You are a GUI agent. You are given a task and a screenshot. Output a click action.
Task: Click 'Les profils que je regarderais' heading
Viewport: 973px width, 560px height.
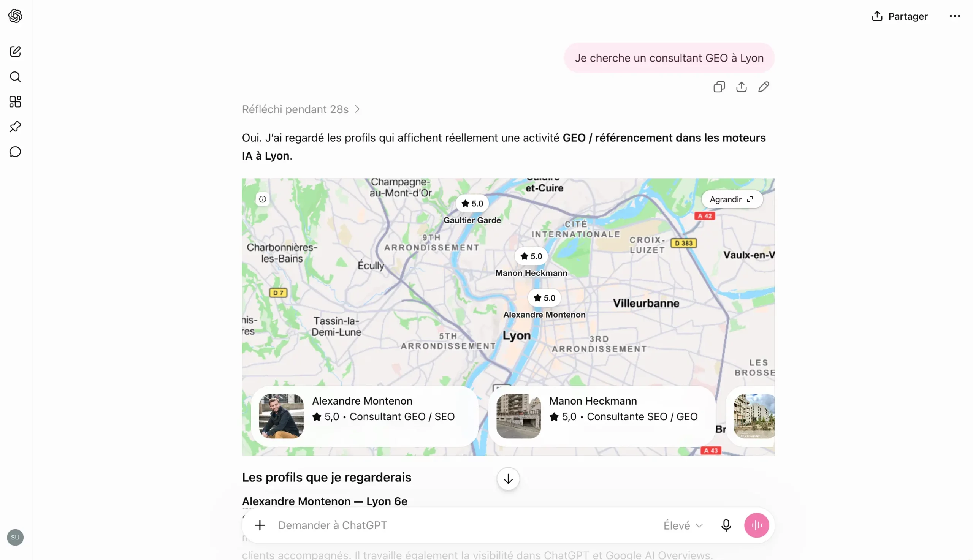pos(326,477)
